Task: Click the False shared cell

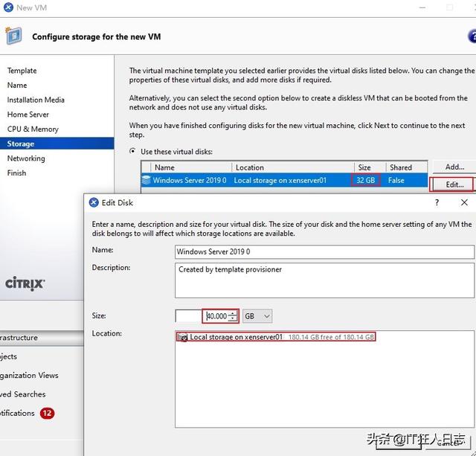Action: (x=396, y=180)
